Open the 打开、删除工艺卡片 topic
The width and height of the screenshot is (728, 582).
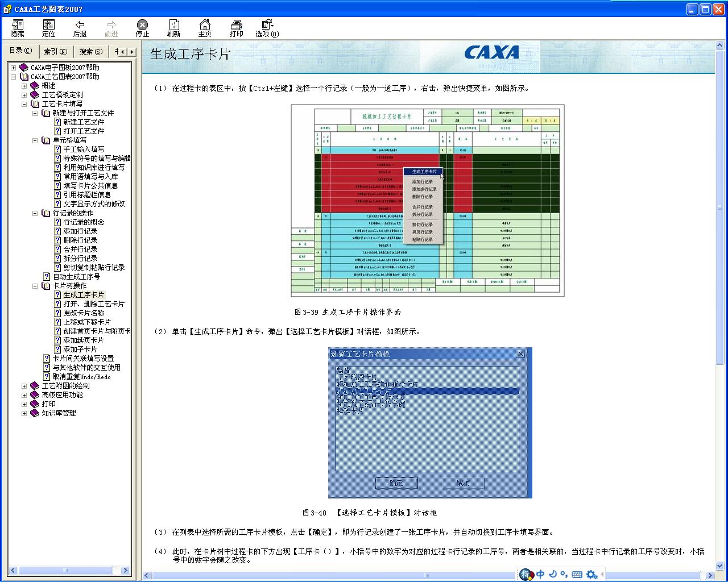click(x=94, y=304)
